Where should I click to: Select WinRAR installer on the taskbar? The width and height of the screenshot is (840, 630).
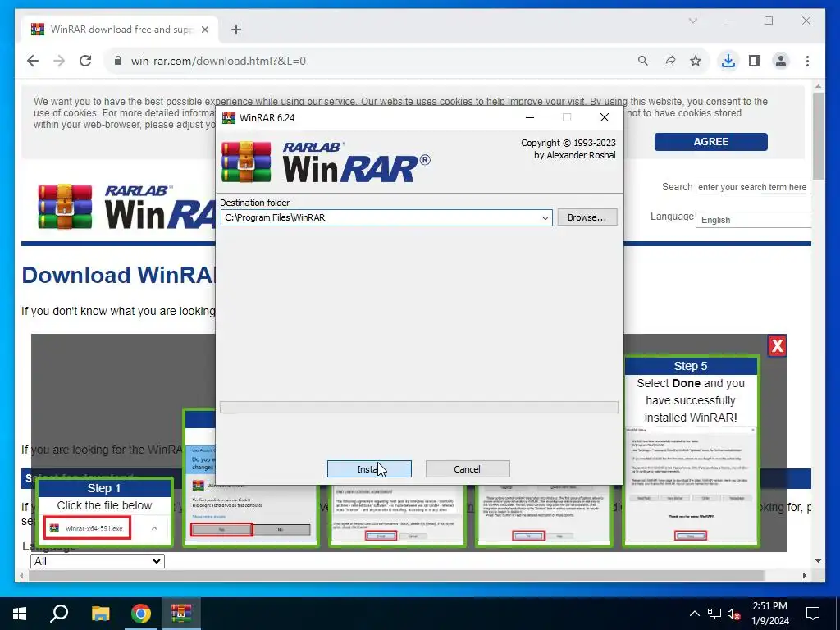coord(181,614)
